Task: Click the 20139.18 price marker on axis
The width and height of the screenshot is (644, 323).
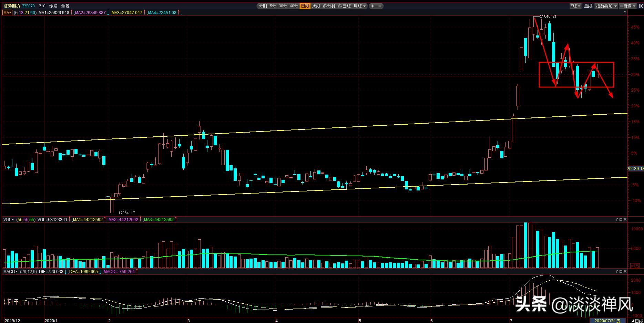Action: tap(635, 169)
